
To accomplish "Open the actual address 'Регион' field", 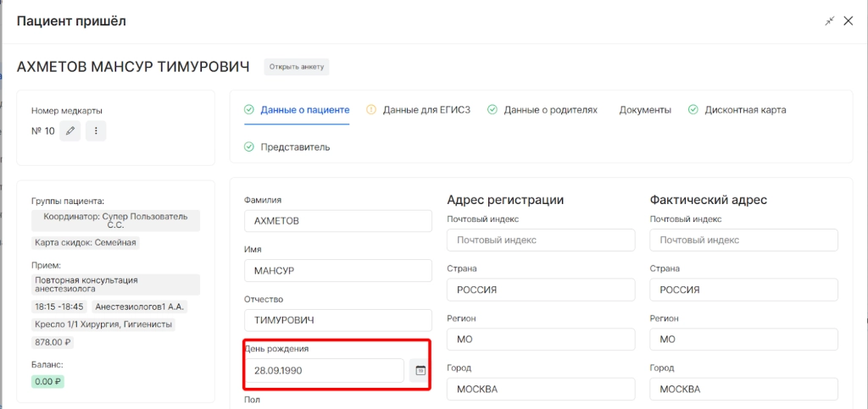I will [x=743, y=340].
